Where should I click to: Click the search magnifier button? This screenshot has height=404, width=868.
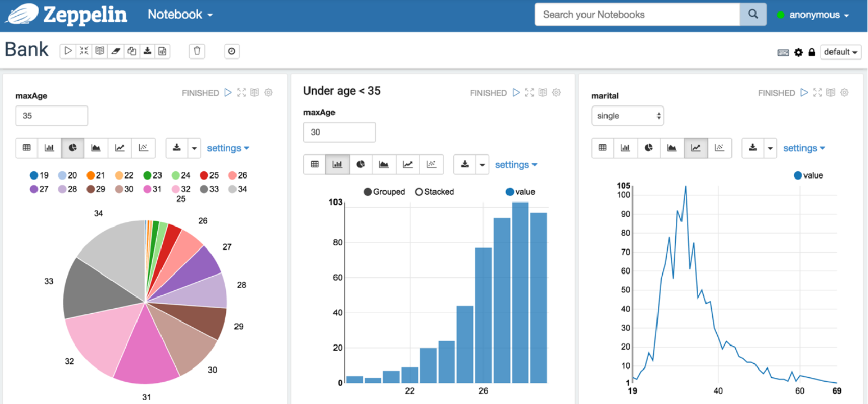tap(753, 15)
